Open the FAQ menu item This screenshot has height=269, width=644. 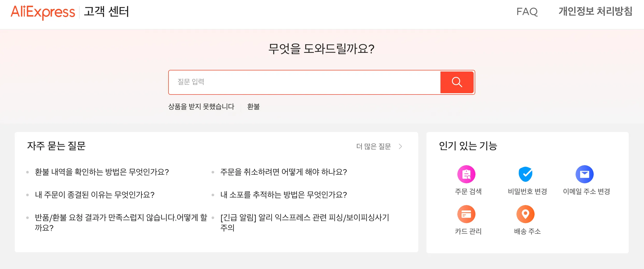pyautogui.click(x=527, y=12)
